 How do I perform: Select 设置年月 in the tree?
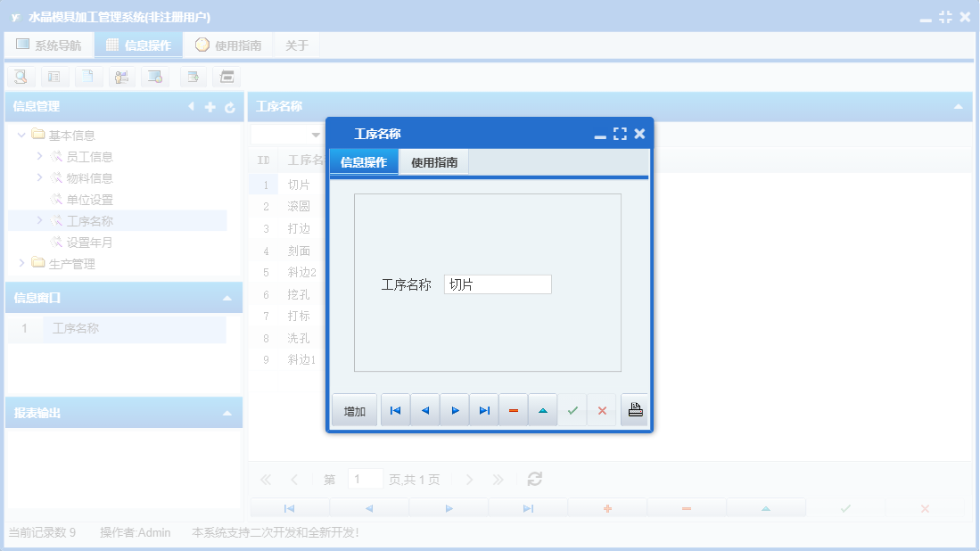click(x=90, y=243)
